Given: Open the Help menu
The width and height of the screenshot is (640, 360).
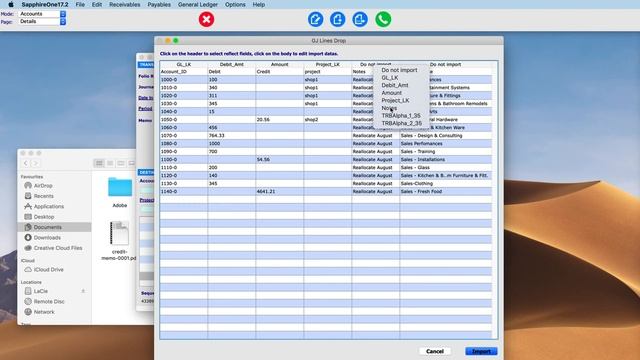Looking at the screenshot, I should point(259,4).
